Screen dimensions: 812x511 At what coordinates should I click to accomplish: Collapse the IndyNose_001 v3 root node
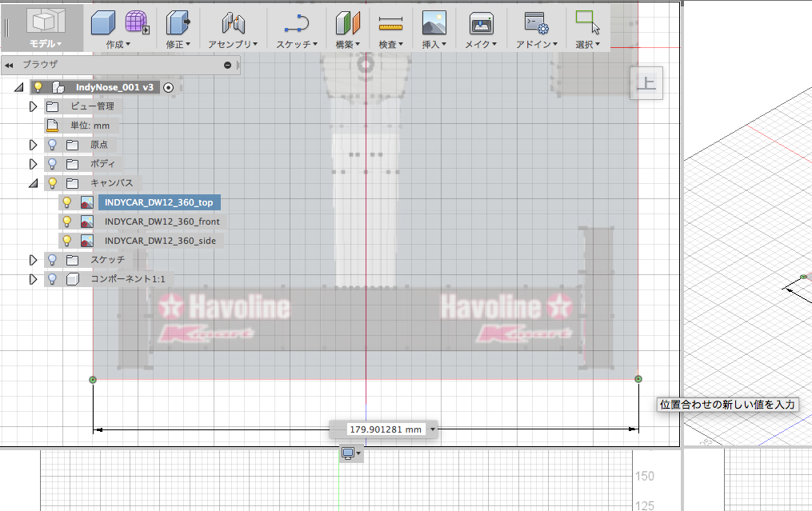pos(19,87)
